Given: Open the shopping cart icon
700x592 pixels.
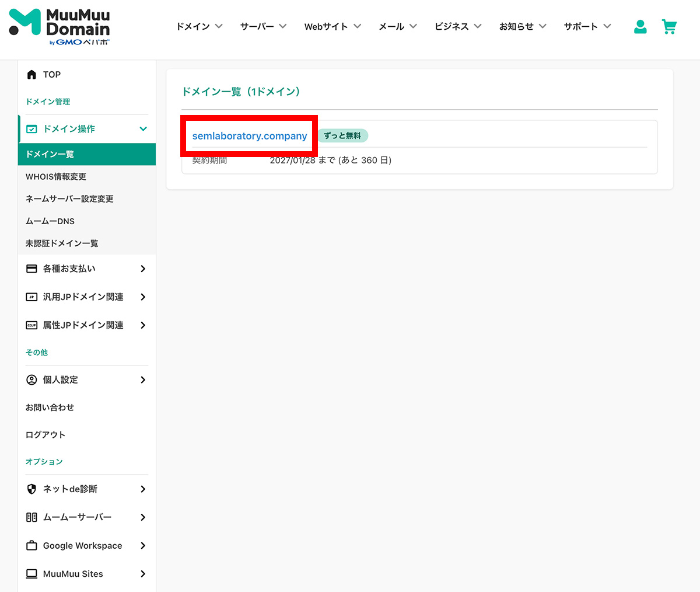Looking at the screenshot, I should (669, 27).
